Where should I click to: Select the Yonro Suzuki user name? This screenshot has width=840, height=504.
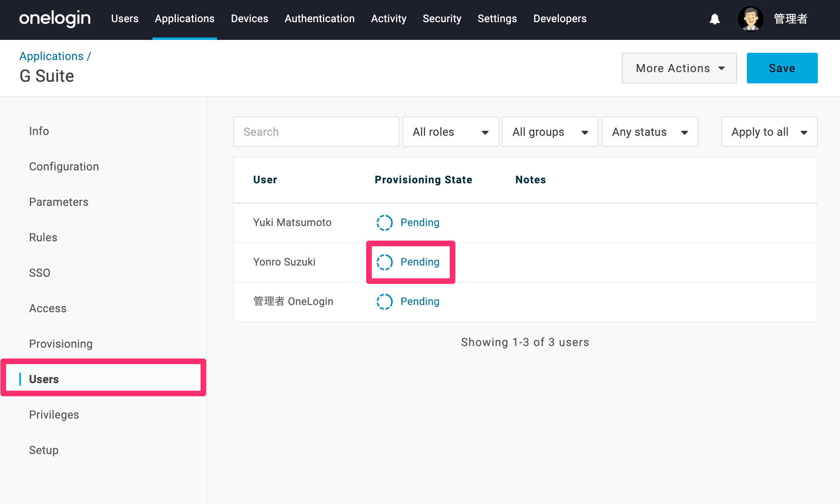[x=284, y=262]
